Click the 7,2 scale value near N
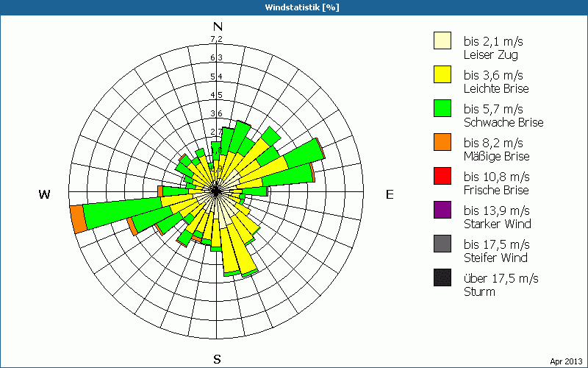The image size is (588, 368). 216,39
